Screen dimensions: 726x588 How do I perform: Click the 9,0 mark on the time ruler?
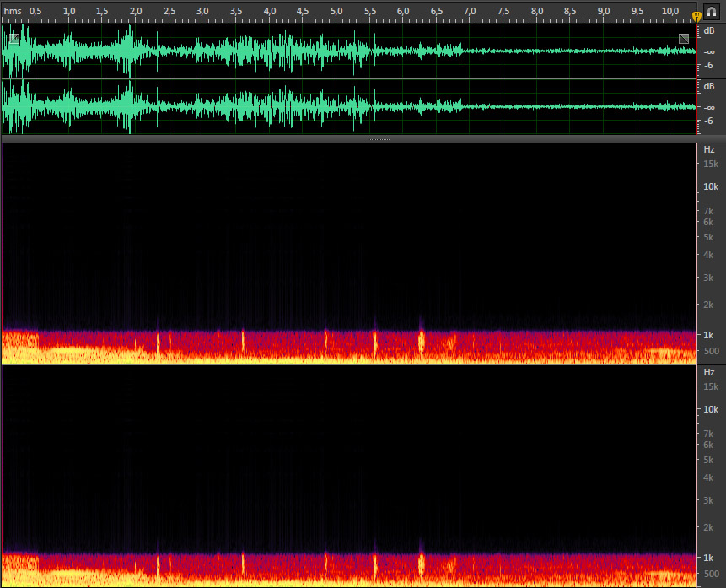(x=603, y=11)
